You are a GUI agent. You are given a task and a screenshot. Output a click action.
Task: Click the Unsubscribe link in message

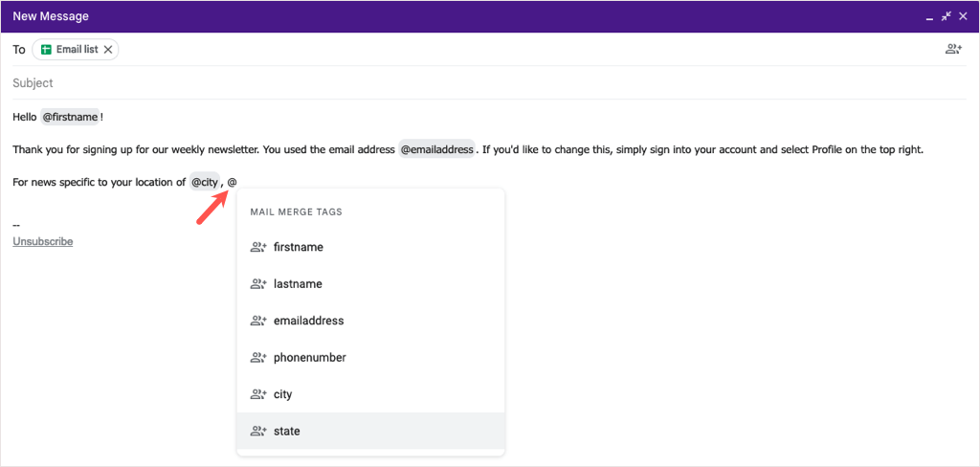(x=42, y=242)
